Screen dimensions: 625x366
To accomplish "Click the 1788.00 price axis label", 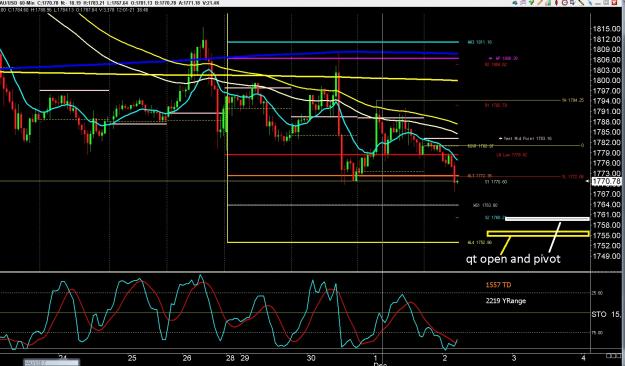I will pyautogui.click(x=607, y=122).
